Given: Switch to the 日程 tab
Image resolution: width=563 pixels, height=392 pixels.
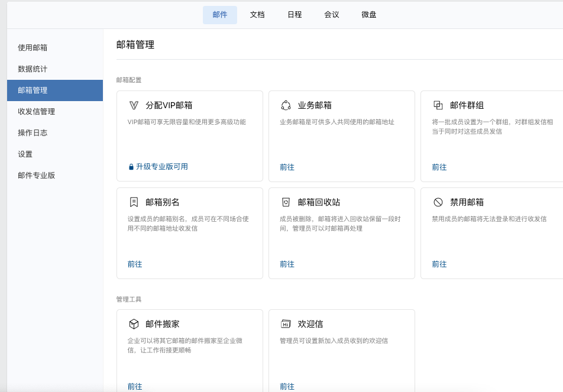Looking at the screenshot, I should 295,15.
